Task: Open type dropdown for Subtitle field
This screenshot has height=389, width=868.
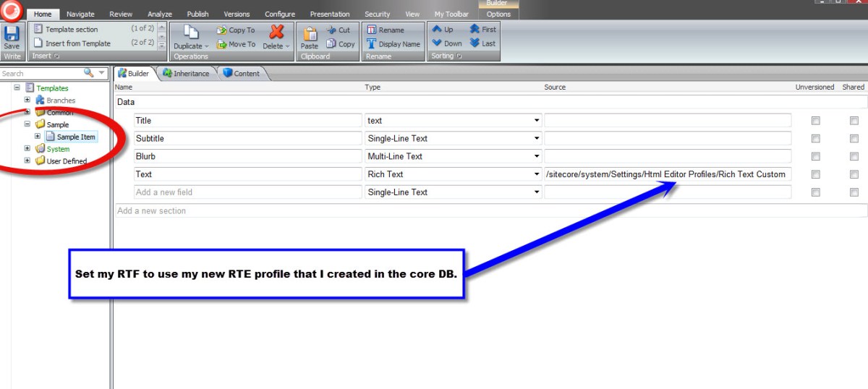Action: tap(537, 138)
